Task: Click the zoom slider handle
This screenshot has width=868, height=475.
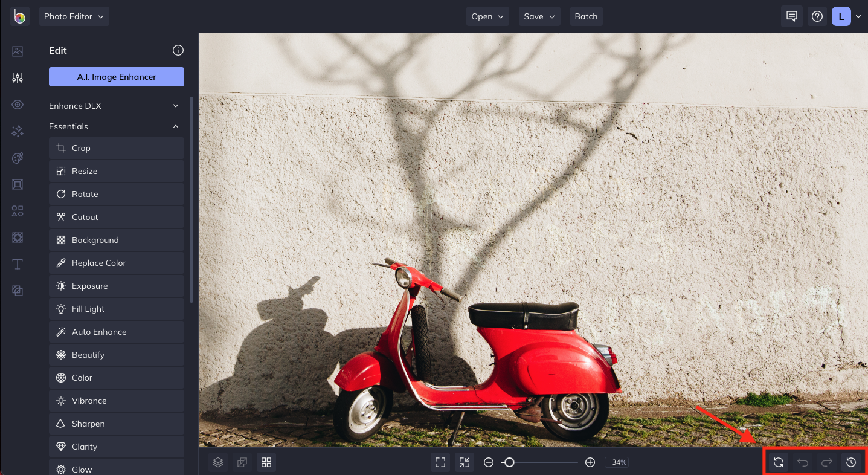Action: [509, 462]
